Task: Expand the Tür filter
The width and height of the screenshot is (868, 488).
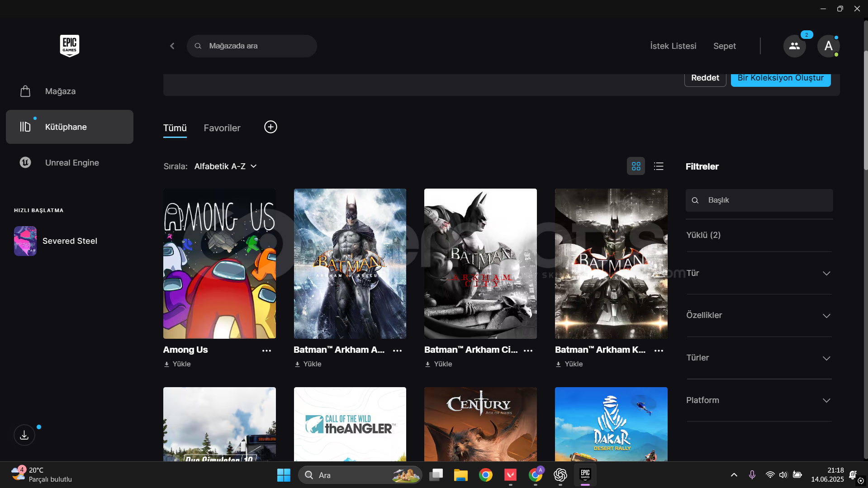Action: click(x=759, y=273)
